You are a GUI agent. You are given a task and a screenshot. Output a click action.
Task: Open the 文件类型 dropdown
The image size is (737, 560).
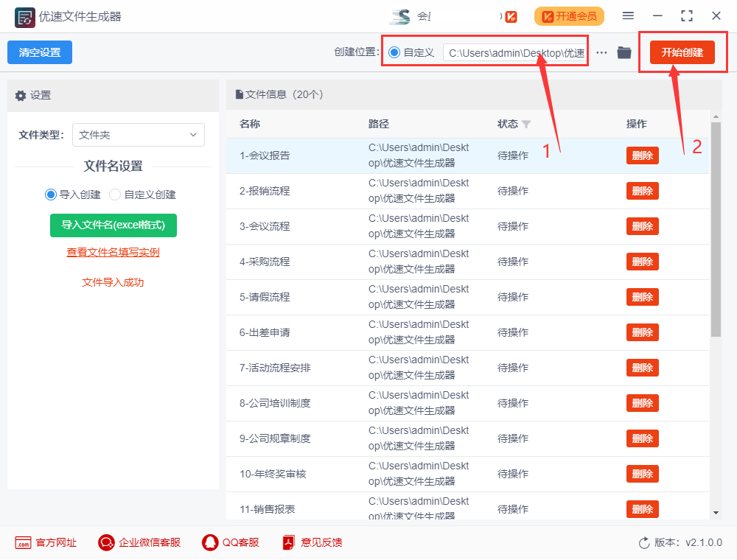139,135
